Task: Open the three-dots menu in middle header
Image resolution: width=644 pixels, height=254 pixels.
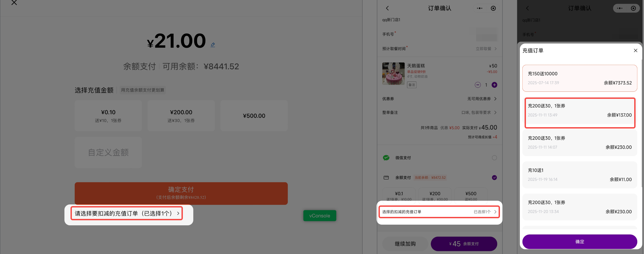Action: [x=479, y=8]
